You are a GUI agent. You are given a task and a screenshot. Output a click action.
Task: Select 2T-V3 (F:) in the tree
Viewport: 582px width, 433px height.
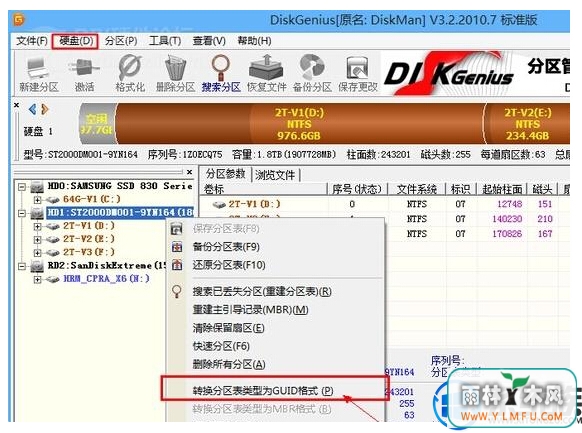[x=88, y=252]
